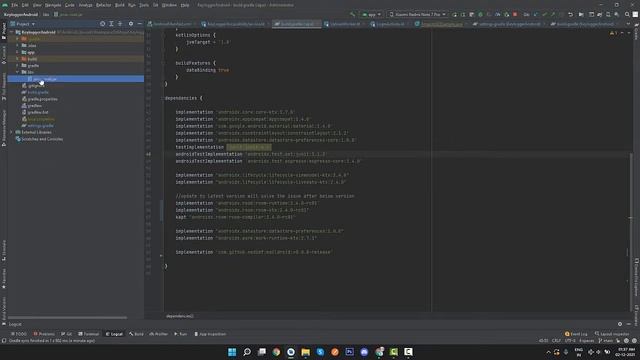Select local.properties in project tree
Screen dimensions: 640x360
38,119
